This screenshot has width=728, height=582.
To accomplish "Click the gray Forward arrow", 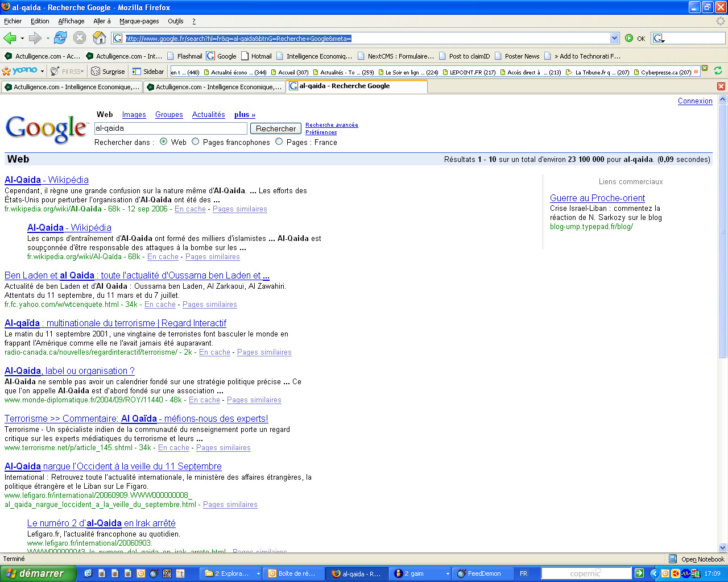I will coord(35,38).
